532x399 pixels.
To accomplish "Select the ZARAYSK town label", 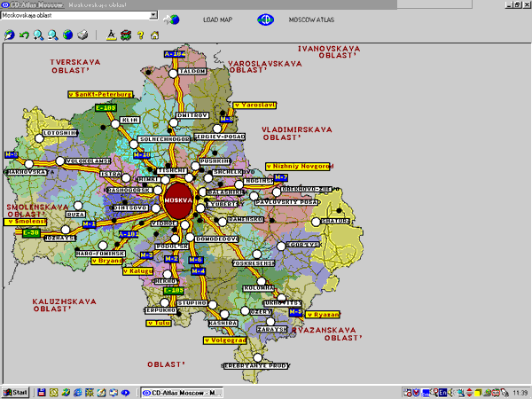I will point(272,329).
